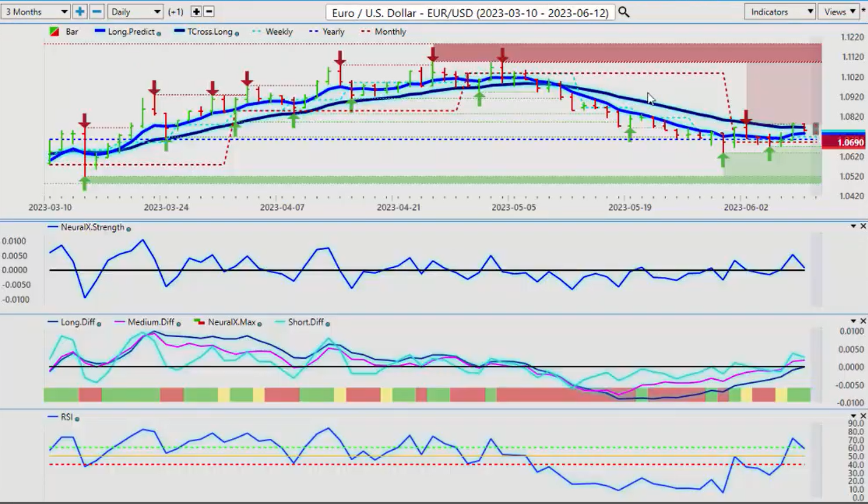Screen dimensions: 868x504
Task: Click the (+1) forecast offset label
Action: tap(176, 12)
